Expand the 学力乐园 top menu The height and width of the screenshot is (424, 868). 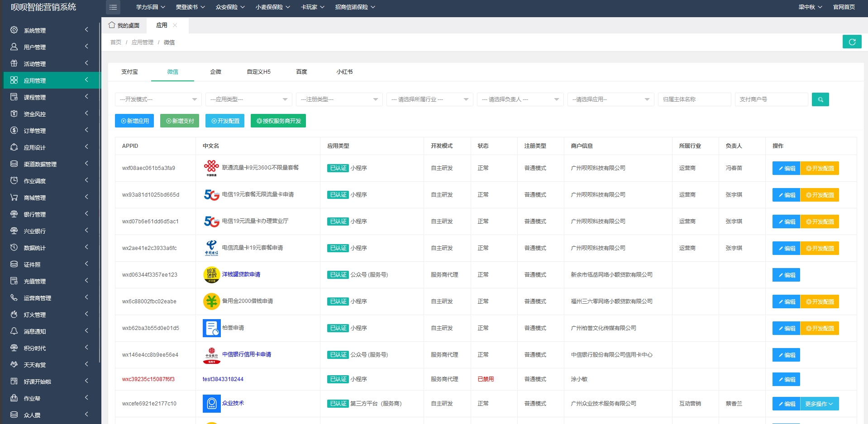150,7
